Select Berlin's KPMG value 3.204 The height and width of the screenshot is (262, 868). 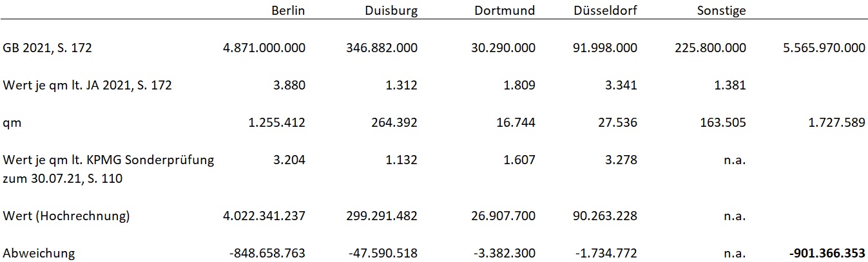[291, 160]
